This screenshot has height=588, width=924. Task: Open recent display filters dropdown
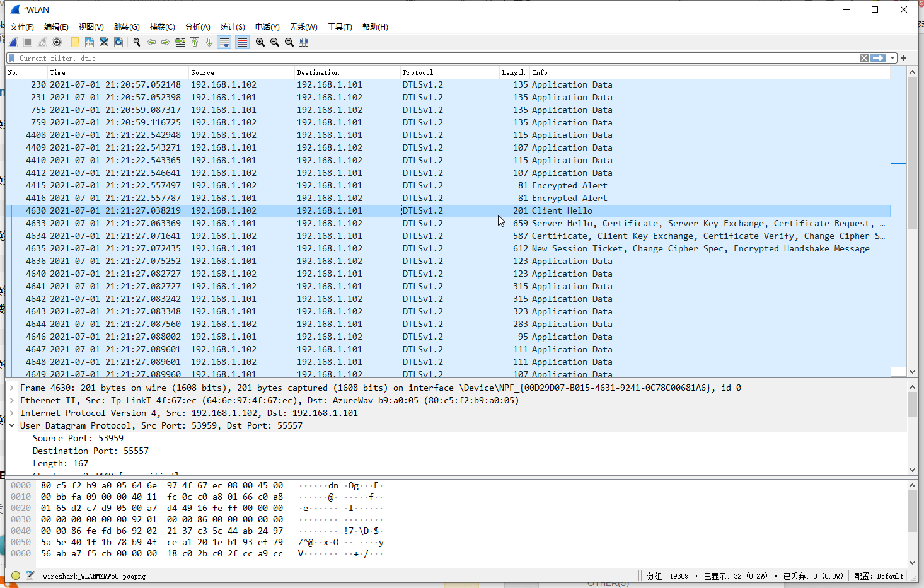892,58
